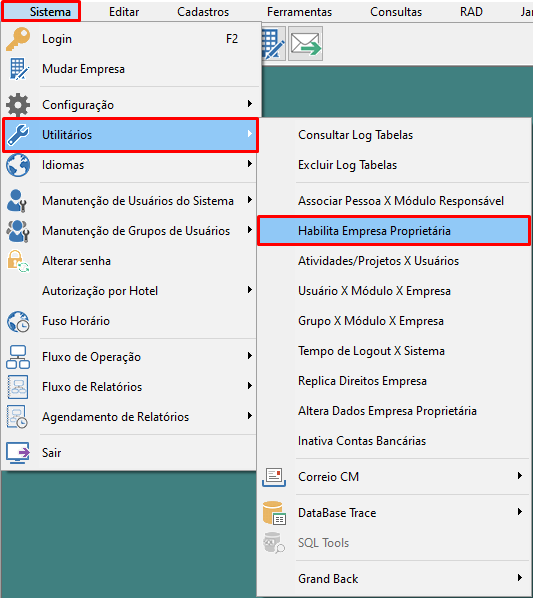Click the Utilitários menu label
The width and height of the screenshot is (533, 598).
(x=67, y=135)
